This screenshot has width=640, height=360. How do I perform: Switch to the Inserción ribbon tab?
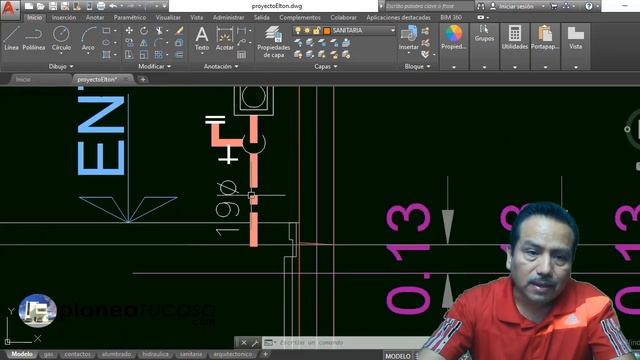point(64,18)
